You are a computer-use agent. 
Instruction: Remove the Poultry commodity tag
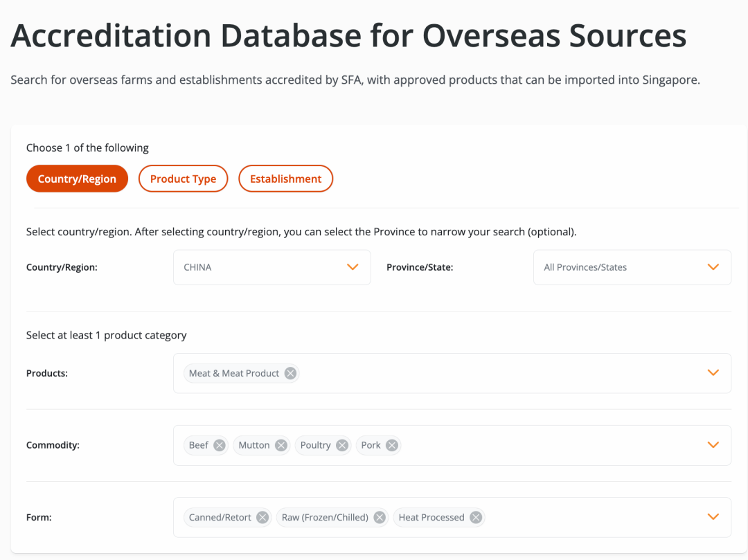(x=342, y=445)
